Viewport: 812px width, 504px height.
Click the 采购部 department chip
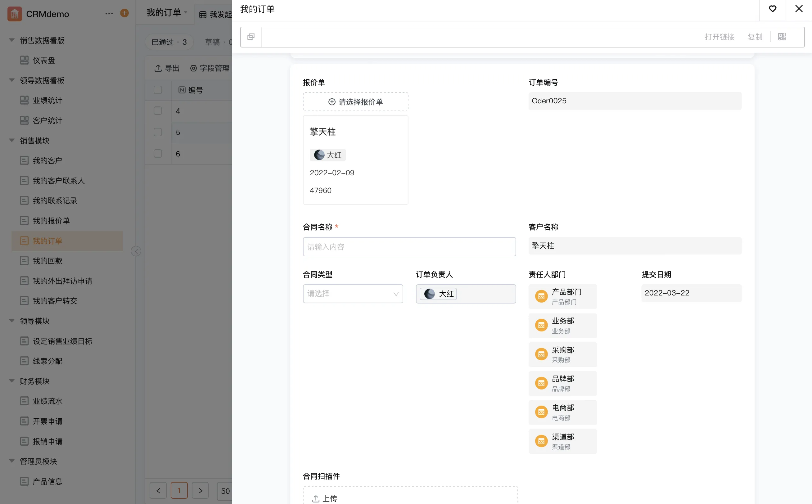point(563,355)
